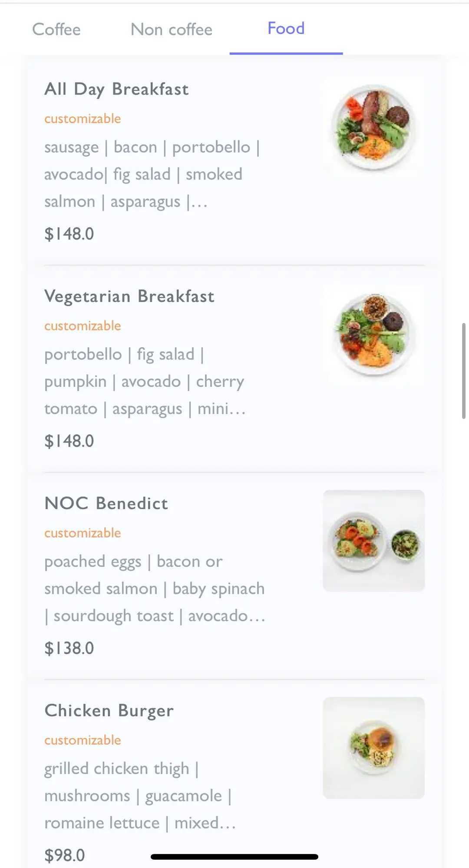
Task: Select the Vegetarian Breakfast item name
Action: [129, 296]
